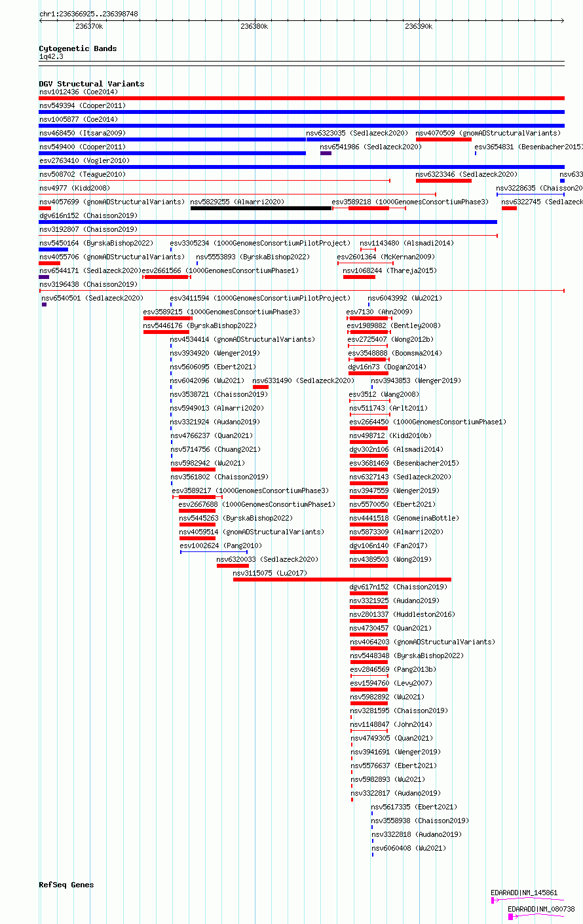
Task: Click the nsv1005877 (Coe2014) label
Action: click(x=78, y=119)
